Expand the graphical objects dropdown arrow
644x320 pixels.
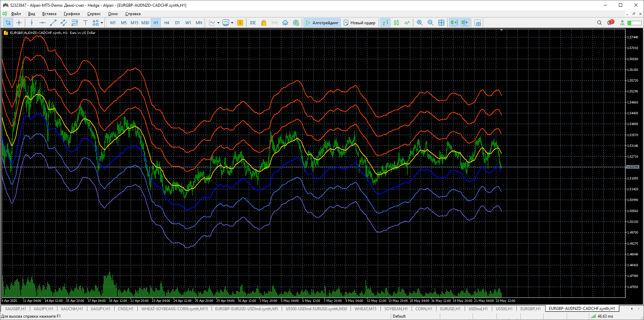tap(102, 23)
